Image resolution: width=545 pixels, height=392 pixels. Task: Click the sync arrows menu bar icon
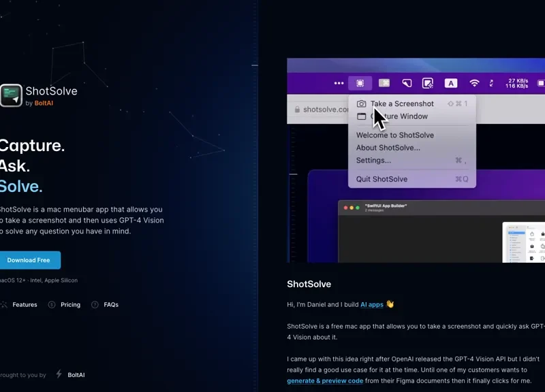click(x=491, y=83)
